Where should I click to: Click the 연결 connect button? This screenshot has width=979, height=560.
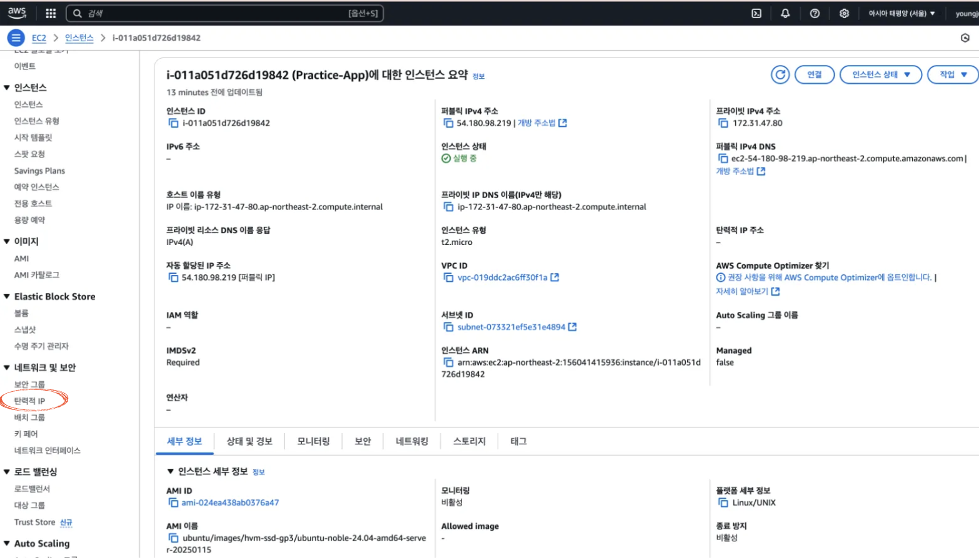point(815,74)
